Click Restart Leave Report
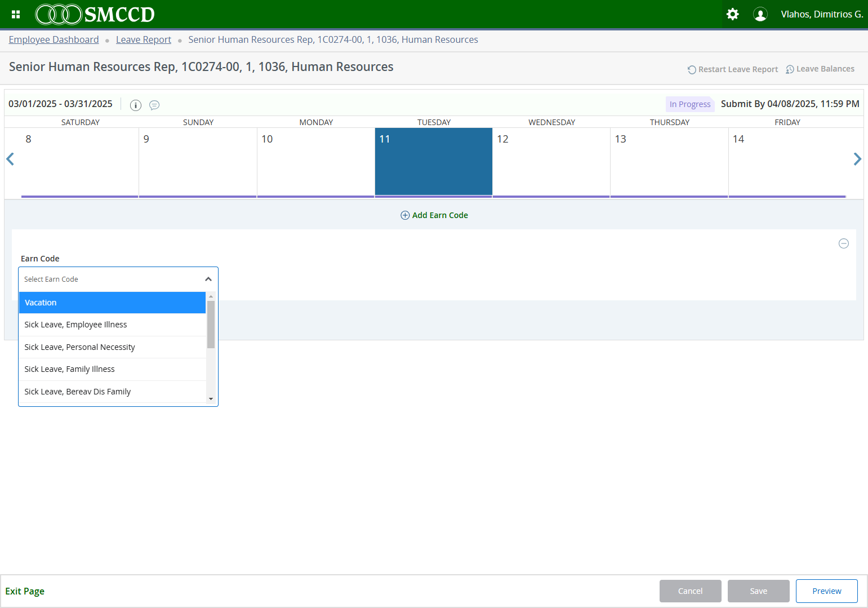Image resolution: width=868 pixels, height=608 pixels. pos(733,69)
